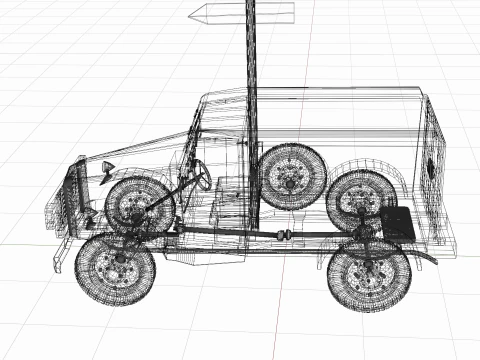This screenshot has width=480, height=360.
Task: Select the spare wheel mounted behind the cab
Action: pos(292,177)
